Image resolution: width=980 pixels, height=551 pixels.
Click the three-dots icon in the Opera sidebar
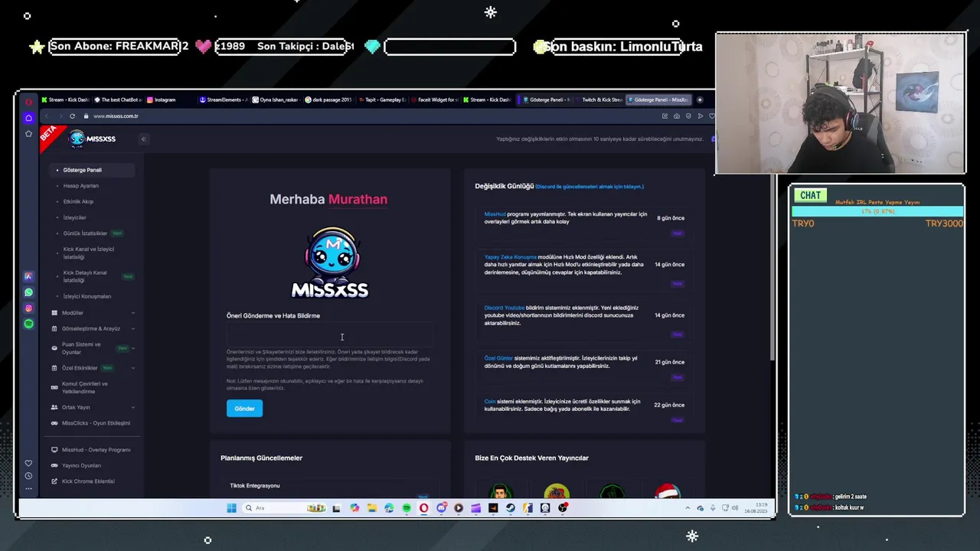(28, 488)
